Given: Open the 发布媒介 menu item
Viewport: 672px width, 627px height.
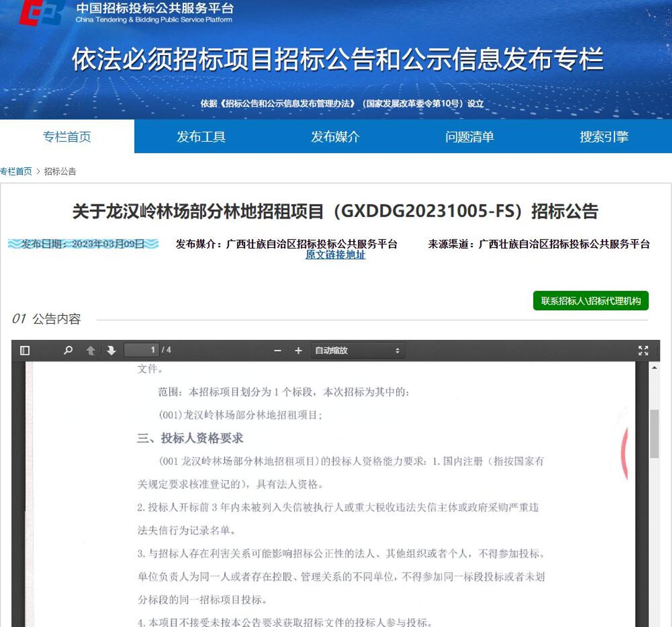Looking at the screenshot, I should pyautogui.click(x=335, y=137).
